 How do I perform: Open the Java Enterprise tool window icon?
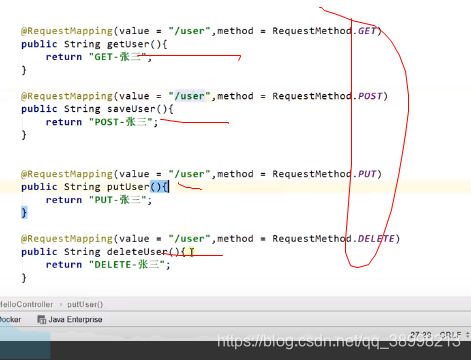coord(42,320)
